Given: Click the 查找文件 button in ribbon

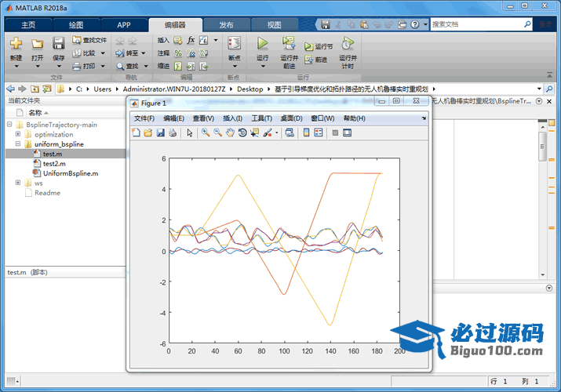Looking at the screenshot, I should [x=89, y=40].
